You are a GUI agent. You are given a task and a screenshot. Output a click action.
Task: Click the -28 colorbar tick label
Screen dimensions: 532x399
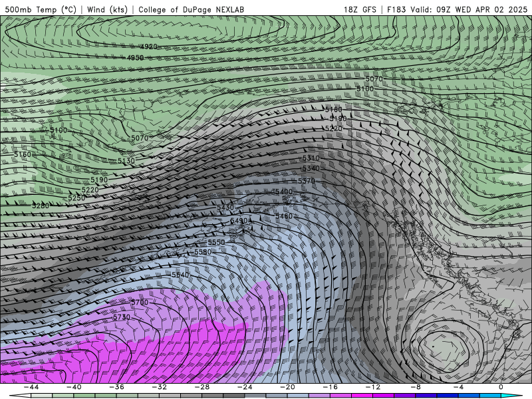click(202, 387)
